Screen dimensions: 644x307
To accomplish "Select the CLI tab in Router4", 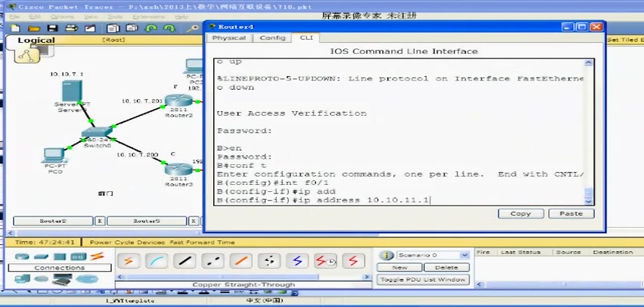I will pos(306,38).
